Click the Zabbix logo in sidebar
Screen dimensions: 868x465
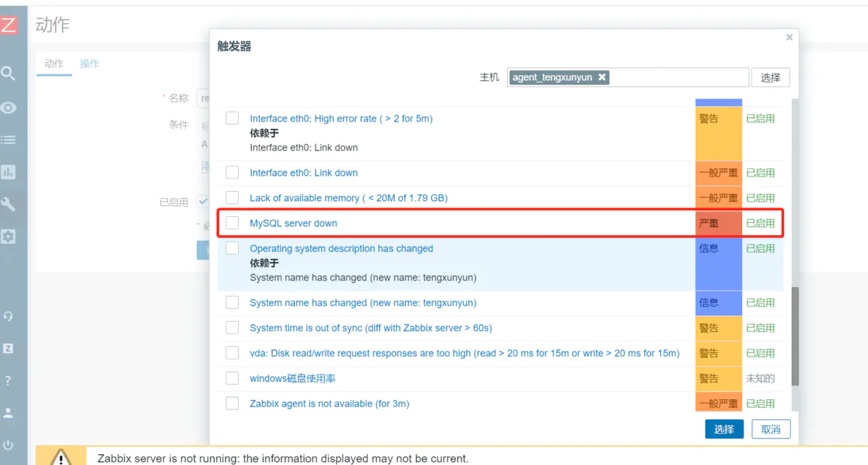coord(8,25)
